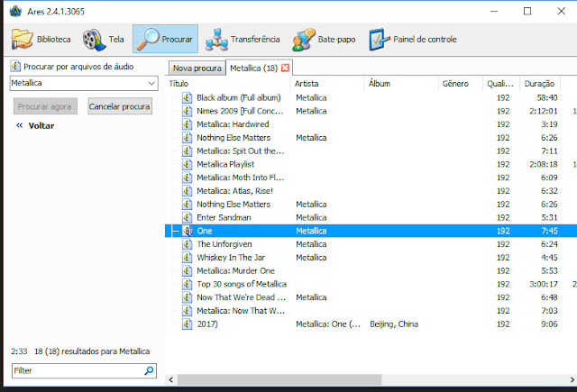Click the scrollbar left arrow
The image size is (577, 392).
(x=170, y=379)
